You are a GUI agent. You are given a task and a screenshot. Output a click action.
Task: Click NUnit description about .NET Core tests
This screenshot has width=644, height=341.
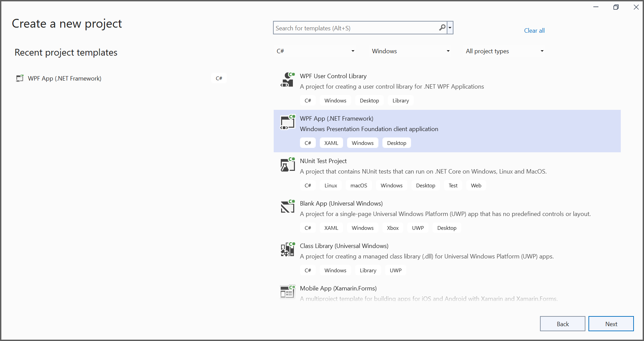423,172
